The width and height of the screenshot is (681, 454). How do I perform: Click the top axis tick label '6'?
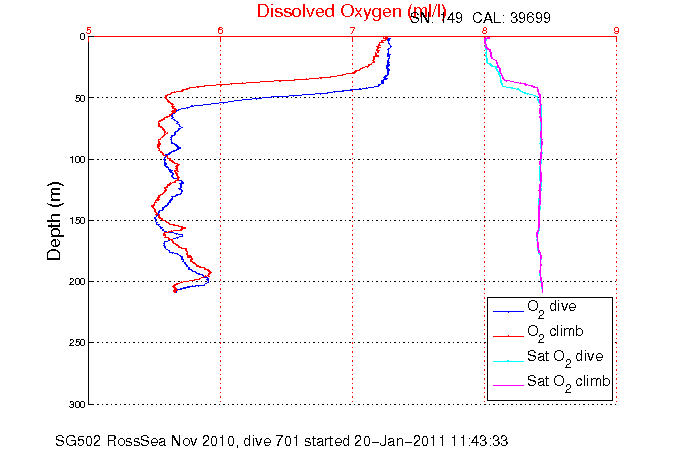(221, 30)
